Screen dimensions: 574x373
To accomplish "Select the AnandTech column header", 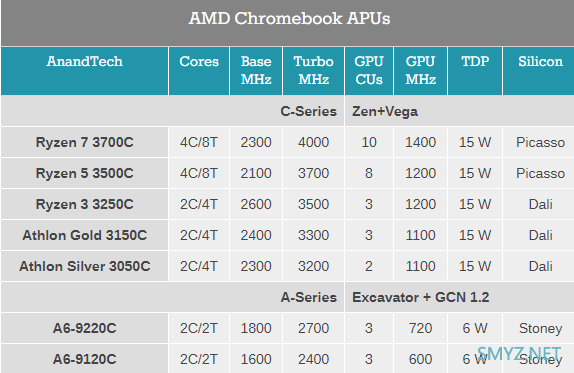I will coord(85,61).
